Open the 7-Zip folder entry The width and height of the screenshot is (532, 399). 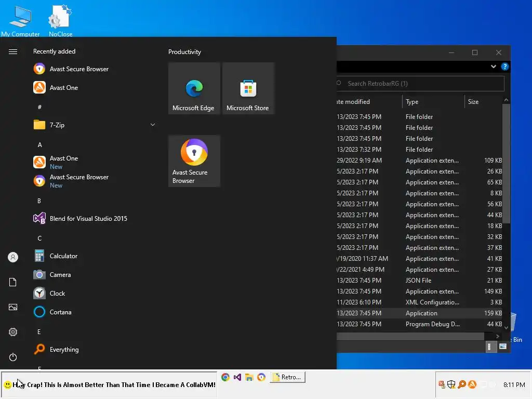95,125
